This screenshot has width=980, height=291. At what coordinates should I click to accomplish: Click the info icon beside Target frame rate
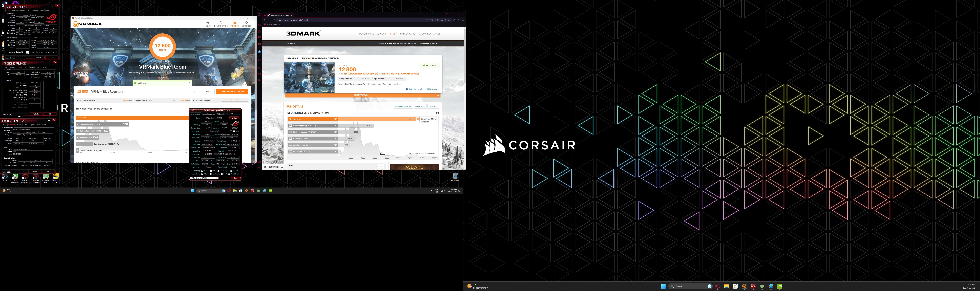point(174,101)
